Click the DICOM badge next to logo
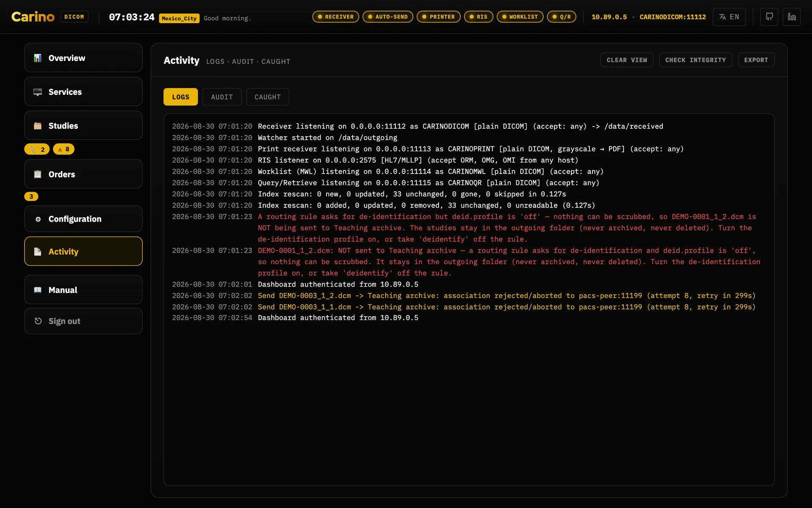The width and height of the screenshot is (812, 508). click(x=74, y=17)
